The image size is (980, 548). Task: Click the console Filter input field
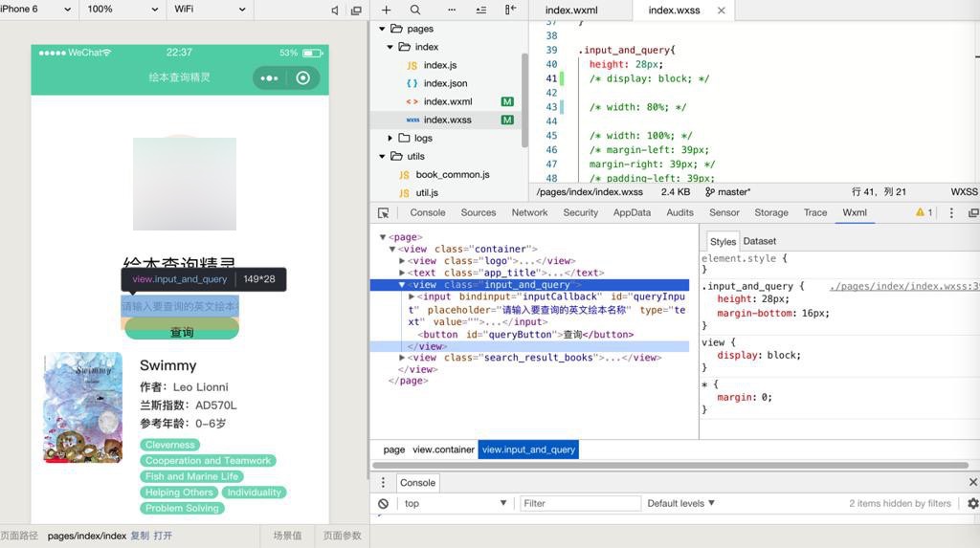point(580,503)
